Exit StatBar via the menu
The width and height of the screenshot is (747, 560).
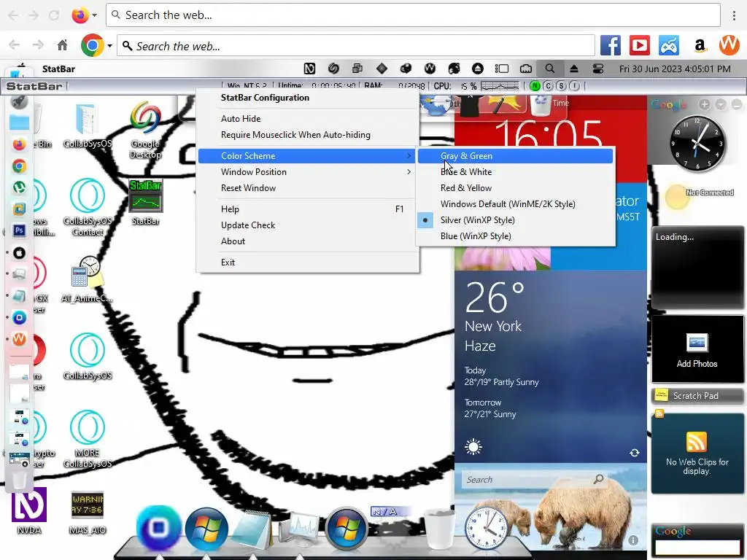point(306,262)
